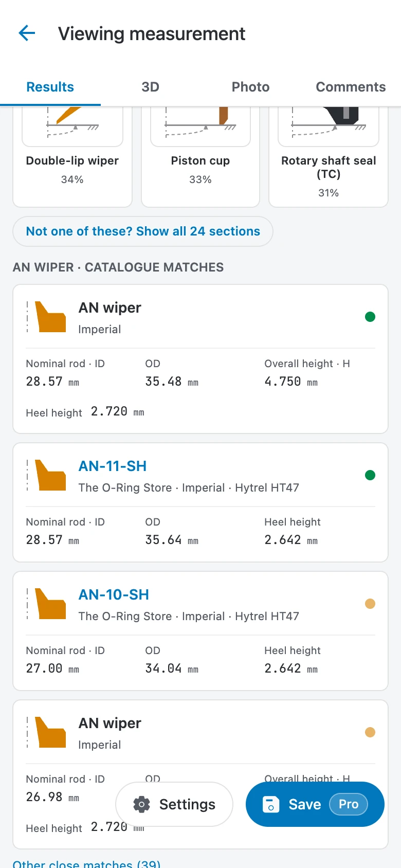This screenshot has width=401, height=868.
Task: Click the orange dot on the 26.98 AN wiper card
Action: click(x=370, y=732)
